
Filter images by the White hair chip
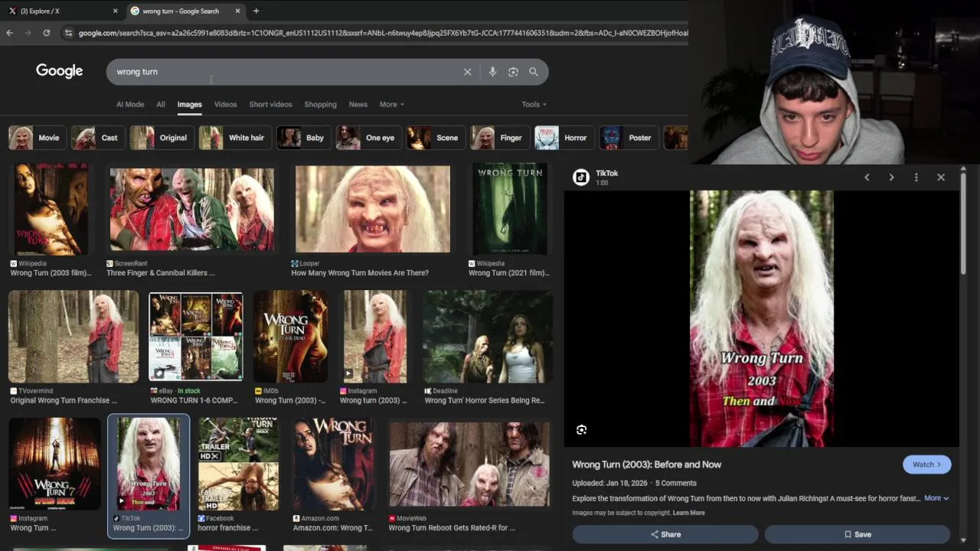[234, 138]
